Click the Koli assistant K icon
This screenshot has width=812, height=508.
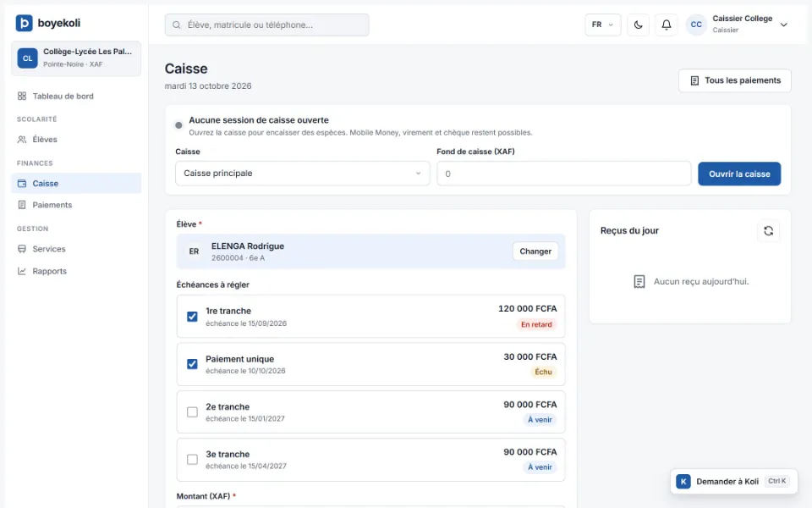(683, 482)
